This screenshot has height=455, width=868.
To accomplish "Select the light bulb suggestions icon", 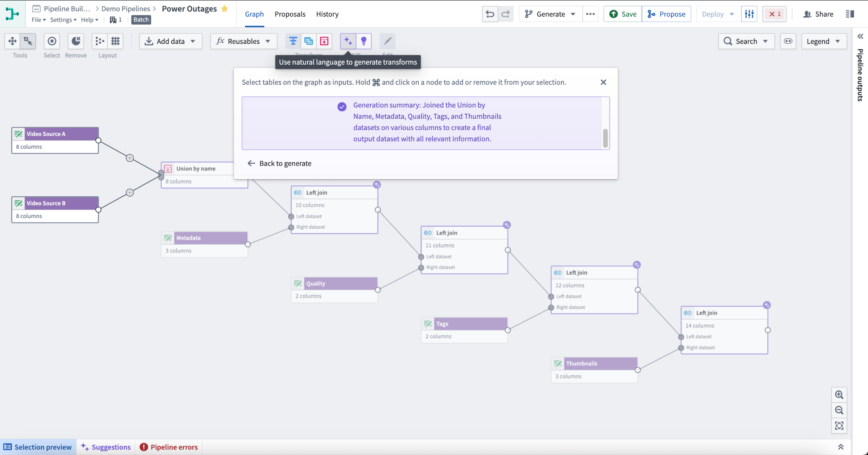I will pyautogui.click(x=364, y=41).
